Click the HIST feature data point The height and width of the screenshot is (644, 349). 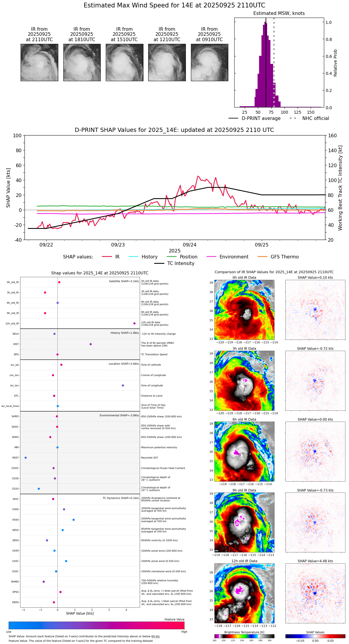coord(91,344)
